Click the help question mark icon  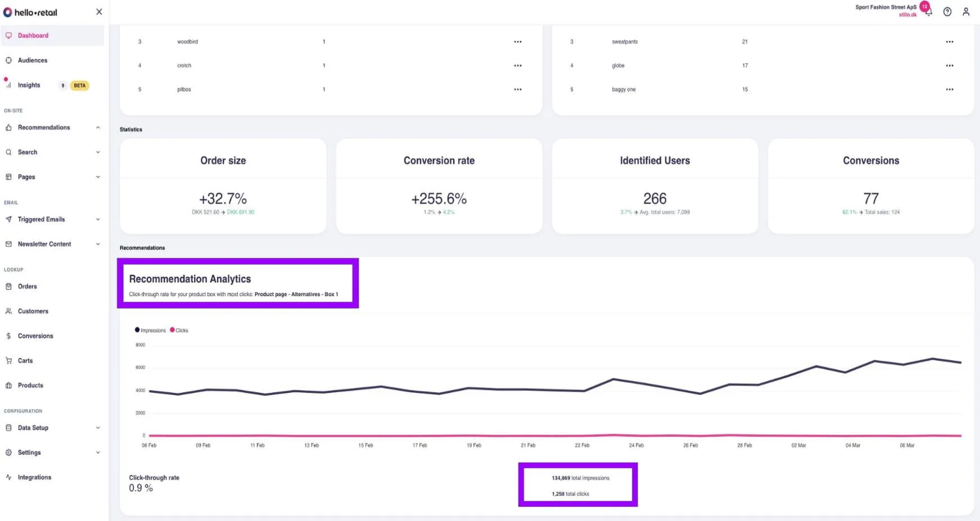coord(947,12)
